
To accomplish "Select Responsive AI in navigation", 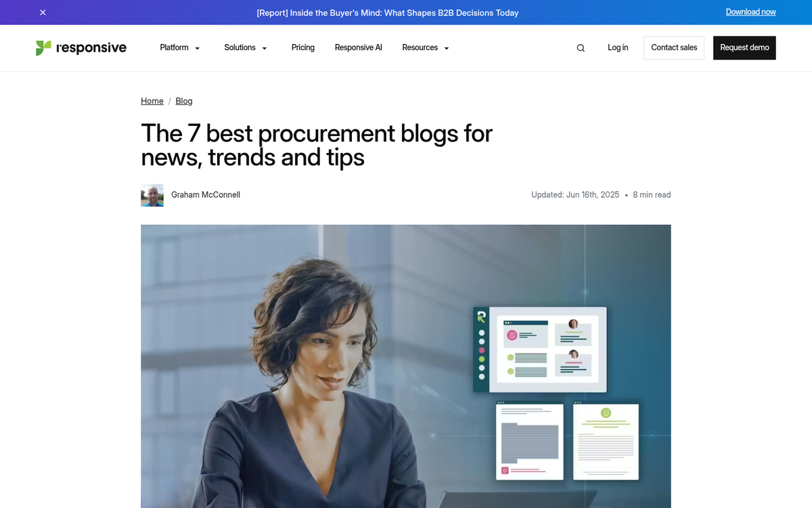I will point(359,47).
